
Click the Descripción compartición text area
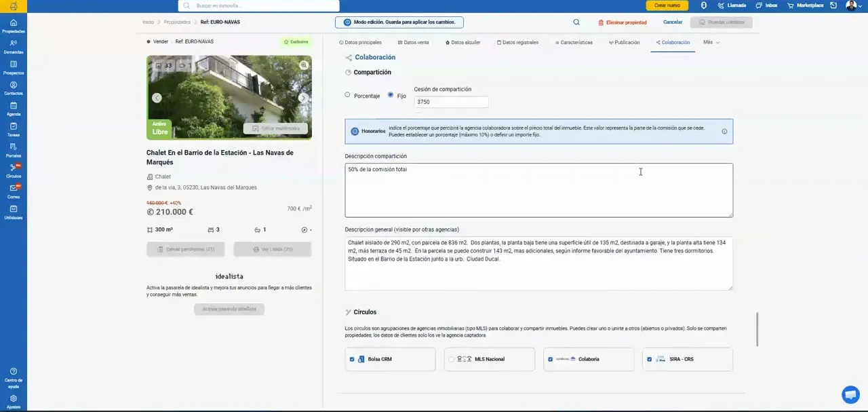click(538, 190)
